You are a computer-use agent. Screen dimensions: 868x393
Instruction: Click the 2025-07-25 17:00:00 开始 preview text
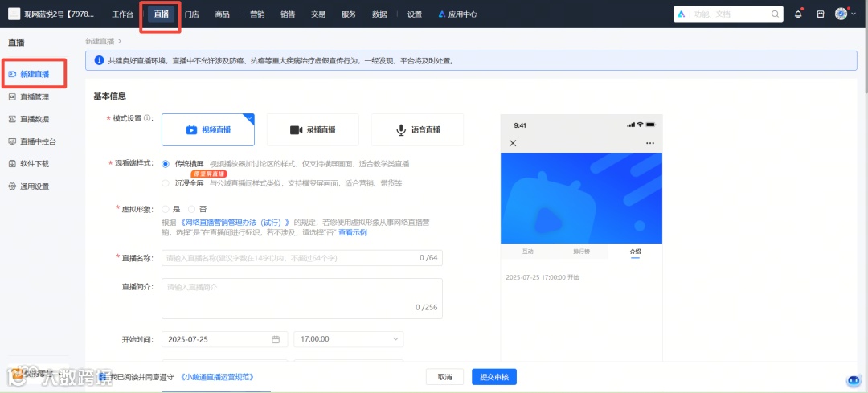pos(542,276)
